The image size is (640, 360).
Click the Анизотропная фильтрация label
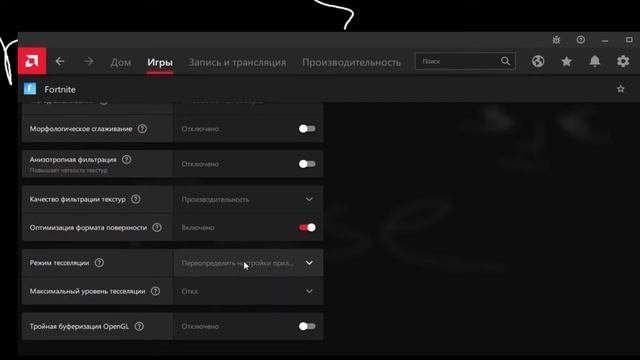(73, 160)
